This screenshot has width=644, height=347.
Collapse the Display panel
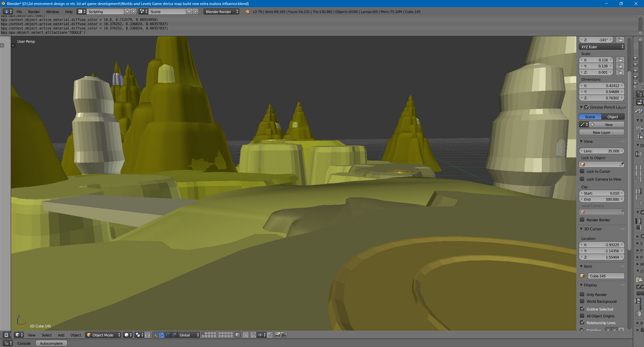[x=582, y=285]
